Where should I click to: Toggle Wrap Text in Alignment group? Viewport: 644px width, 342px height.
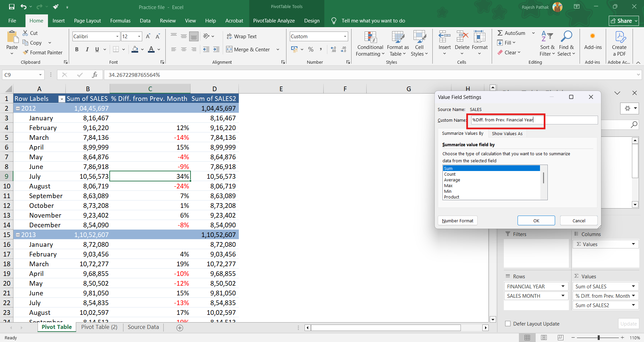(241, 36)
